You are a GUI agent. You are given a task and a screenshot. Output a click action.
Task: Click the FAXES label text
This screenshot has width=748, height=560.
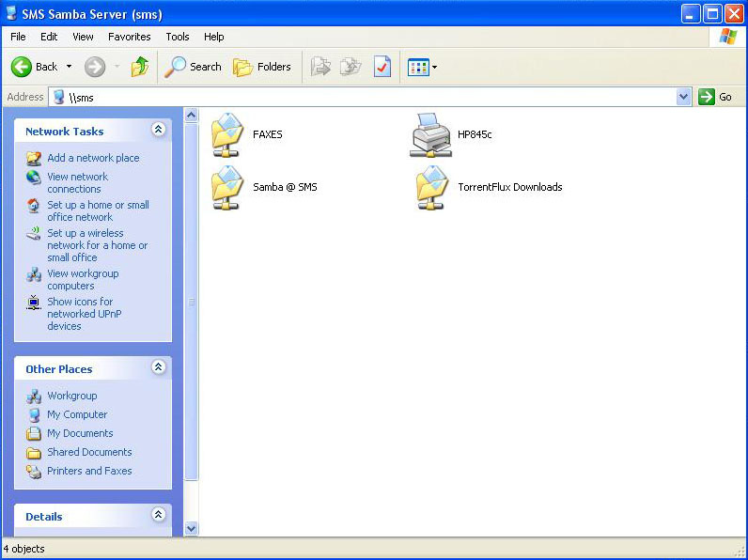(x=268, y=134)
